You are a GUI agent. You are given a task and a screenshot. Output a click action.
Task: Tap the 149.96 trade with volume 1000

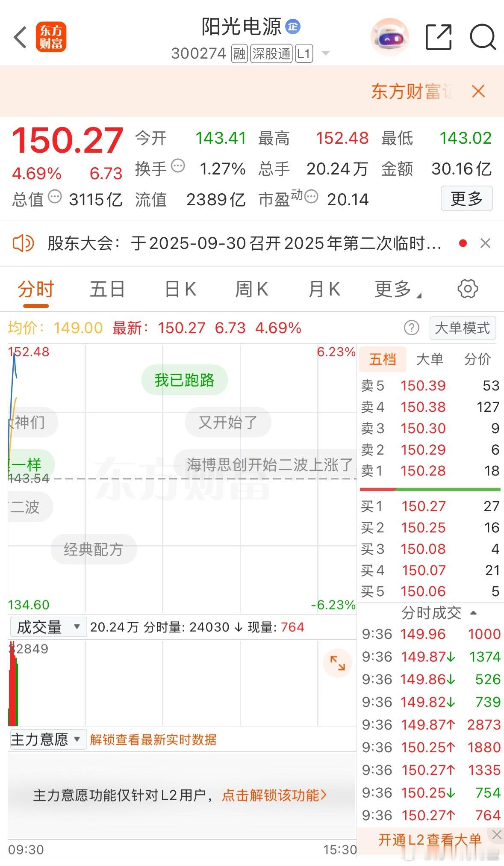[431, 634]
